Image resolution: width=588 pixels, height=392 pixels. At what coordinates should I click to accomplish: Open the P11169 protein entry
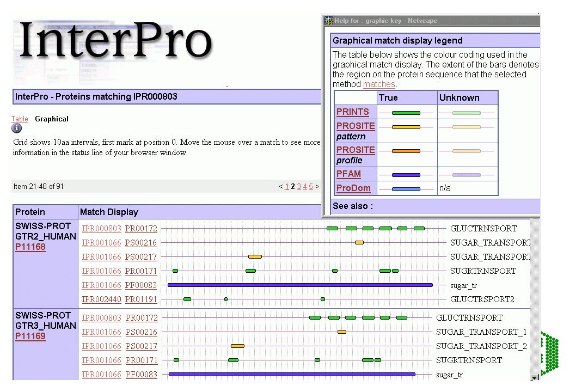click(x=30, y=336)
